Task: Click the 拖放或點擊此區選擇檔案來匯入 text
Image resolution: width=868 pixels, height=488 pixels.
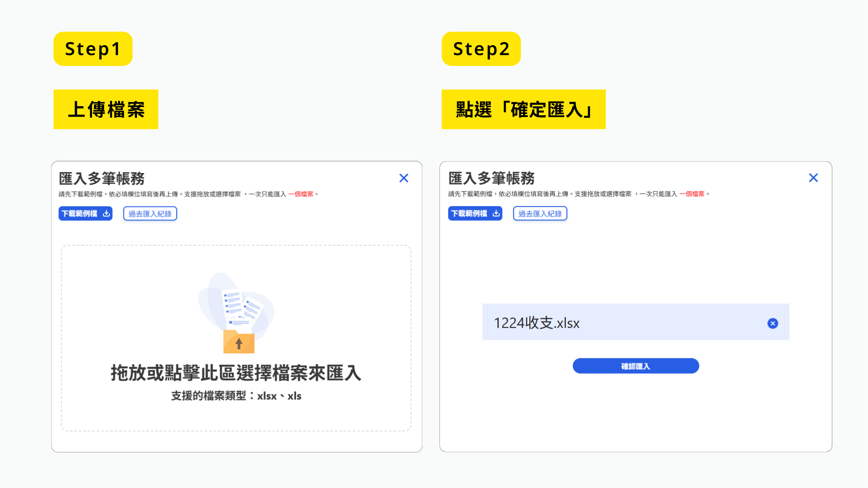Action: 236,373
